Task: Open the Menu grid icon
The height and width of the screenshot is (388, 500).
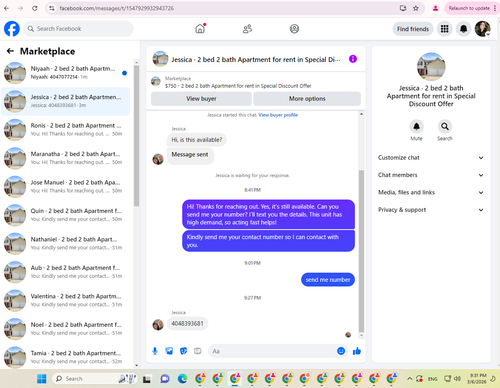Action: [445, 29]
